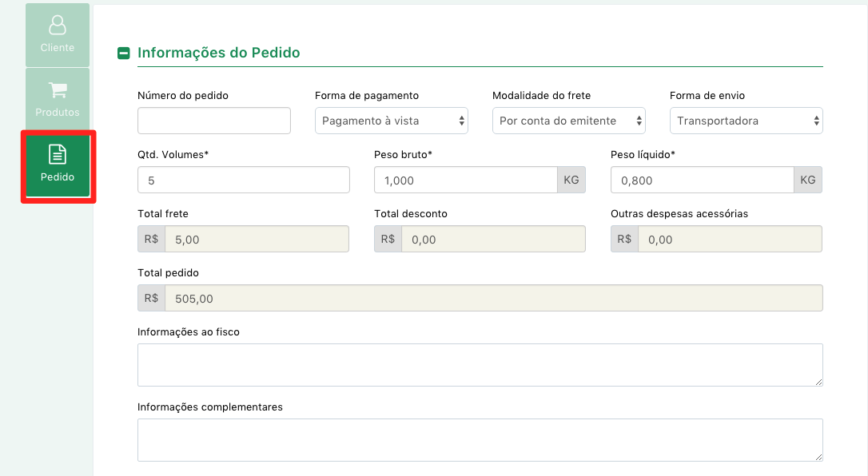Click the Total desconto value field
This screenshot has width=868, height=476.
click(x=493, y=239)
